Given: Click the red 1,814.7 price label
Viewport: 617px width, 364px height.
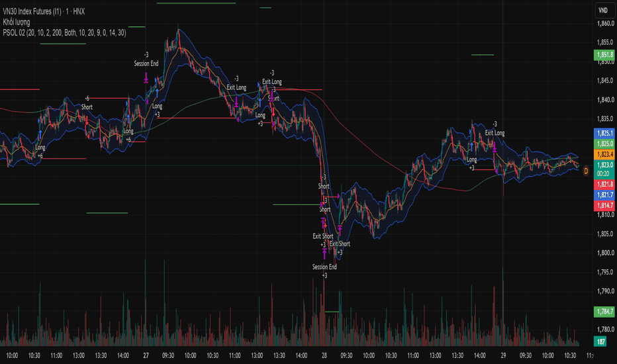Looking at the screenshot, I should point(604,205).
